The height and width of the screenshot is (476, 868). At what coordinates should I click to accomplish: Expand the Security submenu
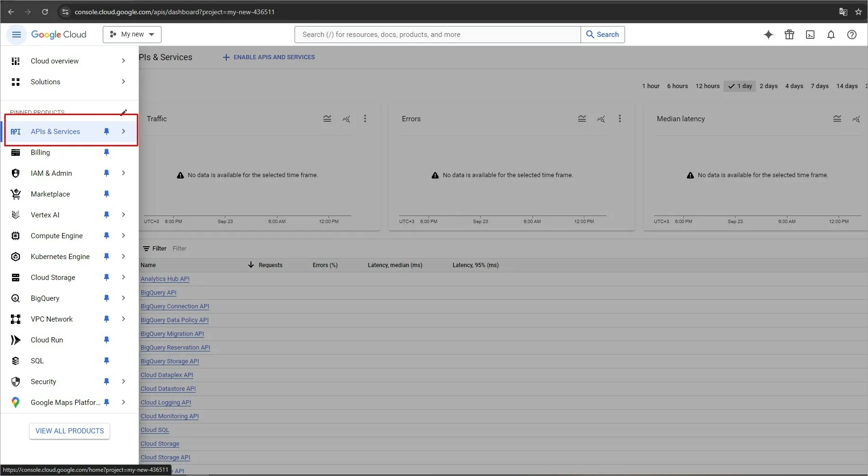pos(123,381)
